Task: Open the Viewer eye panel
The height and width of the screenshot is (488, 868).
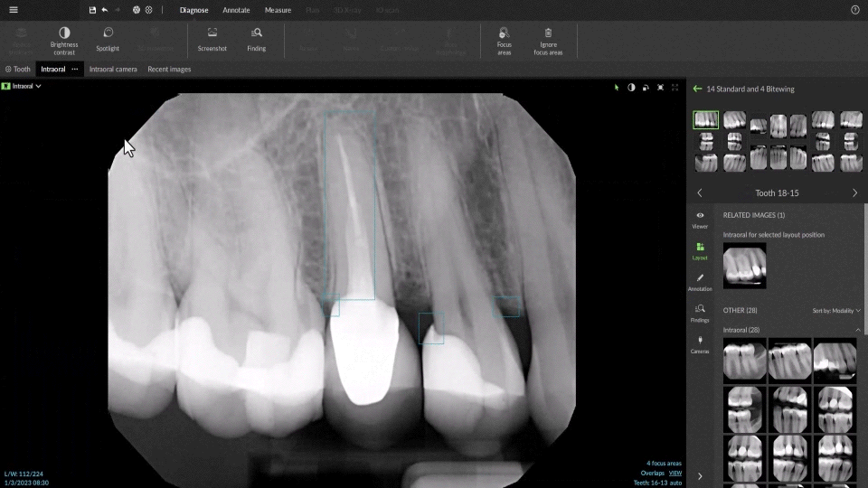Action: pos(700,220)
